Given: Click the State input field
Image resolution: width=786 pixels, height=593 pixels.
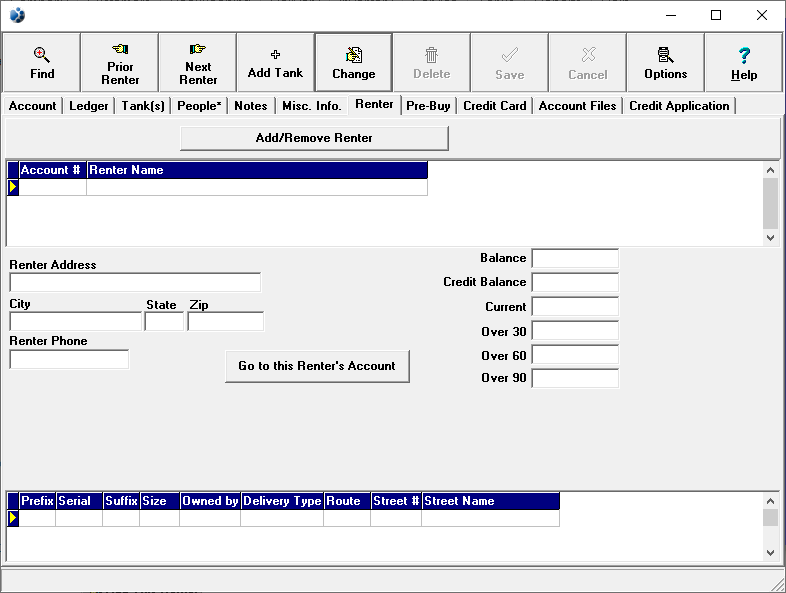Looking at the screenshot, I should pos(164,321).
